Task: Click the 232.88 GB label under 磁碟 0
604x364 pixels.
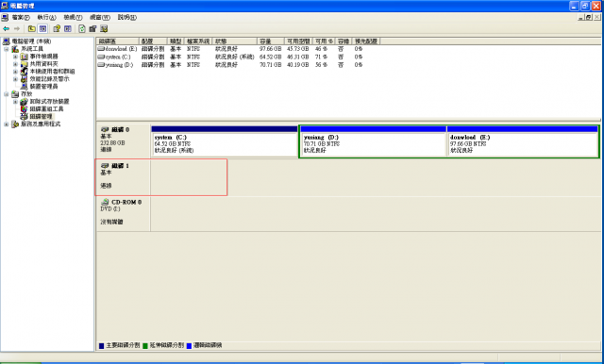Action: click(112, 142)
